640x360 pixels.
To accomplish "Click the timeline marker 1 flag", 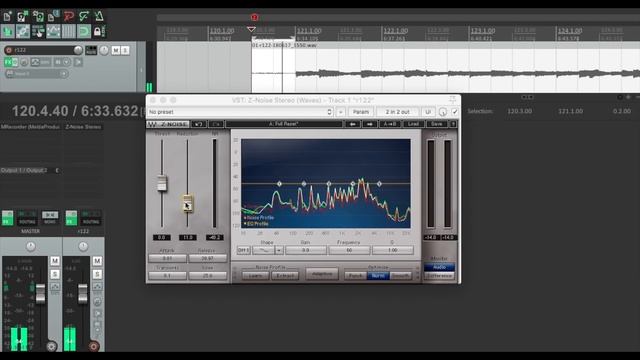I will pos(254,18).
